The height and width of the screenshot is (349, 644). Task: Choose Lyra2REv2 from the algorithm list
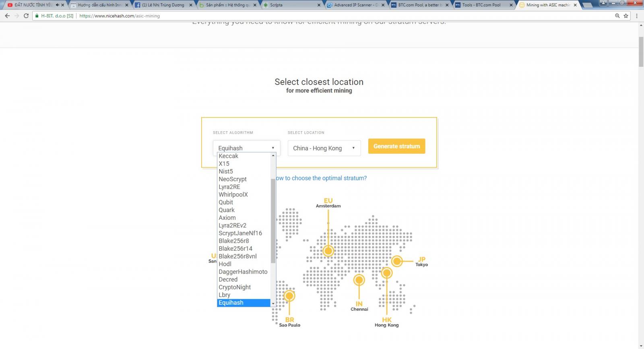click(x=244, y=225)
